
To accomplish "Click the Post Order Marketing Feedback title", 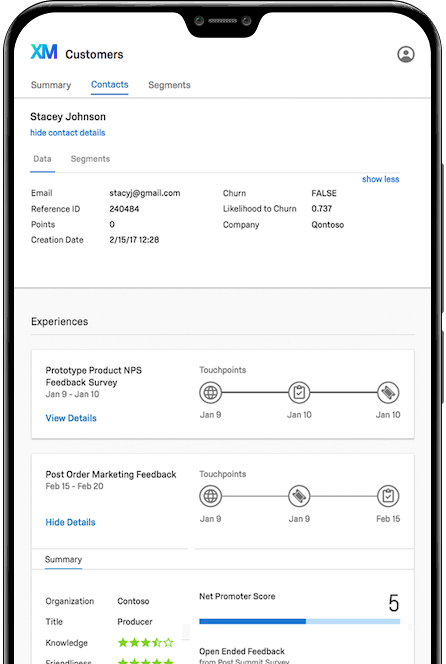I will click(x=111, y=474).
